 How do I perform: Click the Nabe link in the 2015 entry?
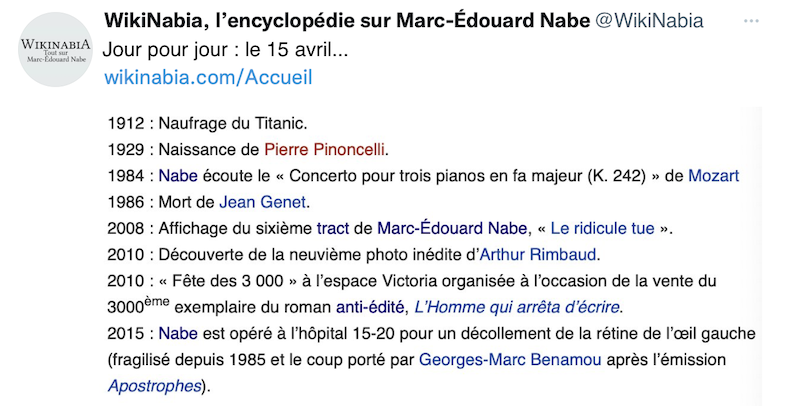point(178,332)
